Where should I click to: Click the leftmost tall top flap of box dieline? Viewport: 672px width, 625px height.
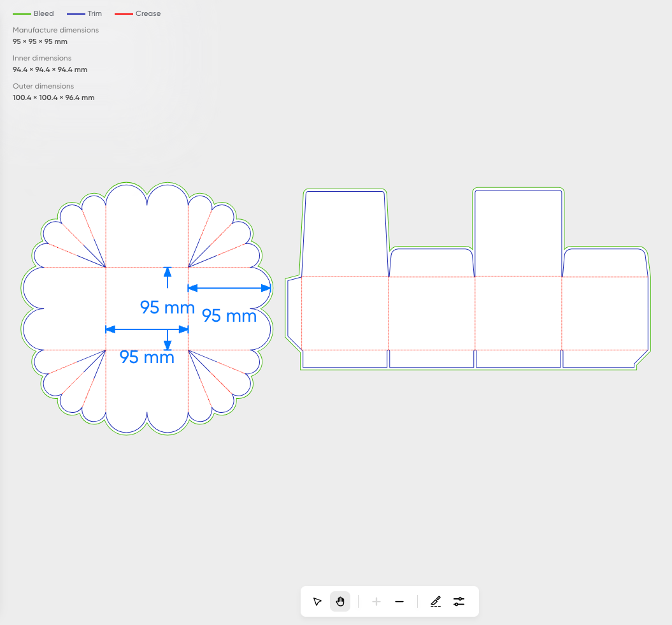click(x=345, y=233)
